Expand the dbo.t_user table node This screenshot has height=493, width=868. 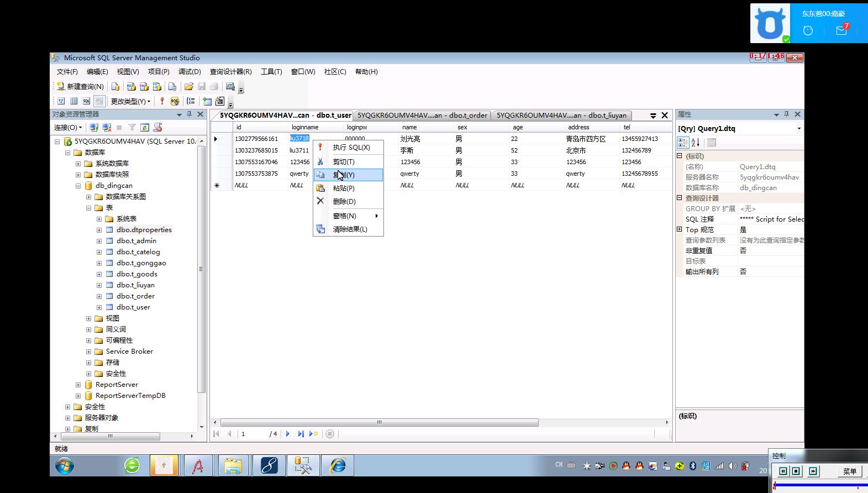coord(99,307)
